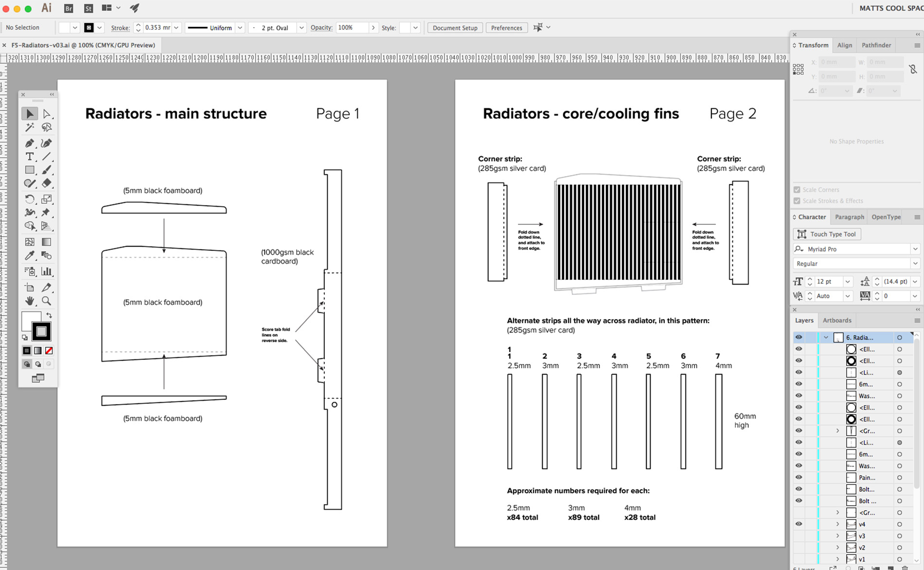Collapse the 6. Radia layer contents
Image resolution: width=924 pixels, height=570 pixels.
tap(825, 337)
